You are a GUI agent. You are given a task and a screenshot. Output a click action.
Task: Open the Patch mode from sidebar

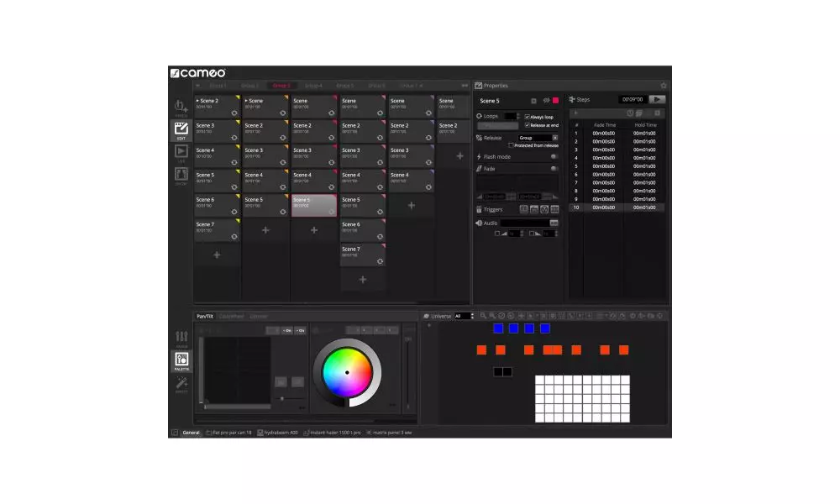(x=181, y=108)
